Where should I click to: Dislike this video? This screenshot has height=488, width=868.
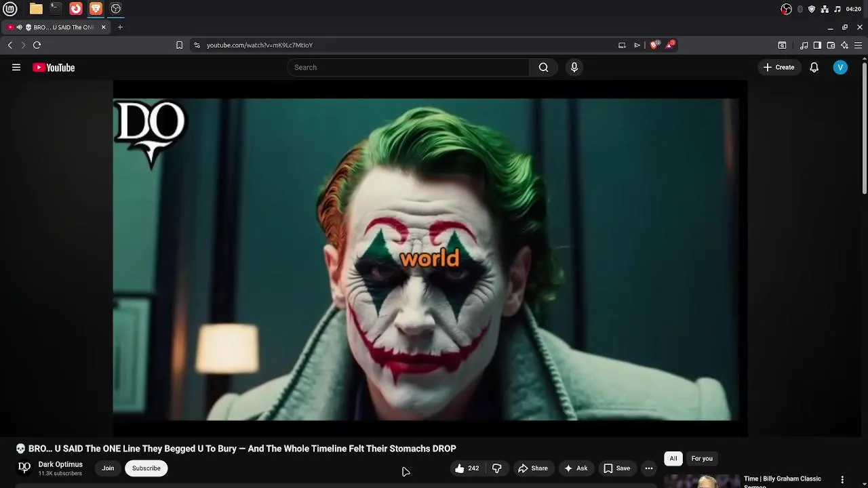(x=497, y=468)
